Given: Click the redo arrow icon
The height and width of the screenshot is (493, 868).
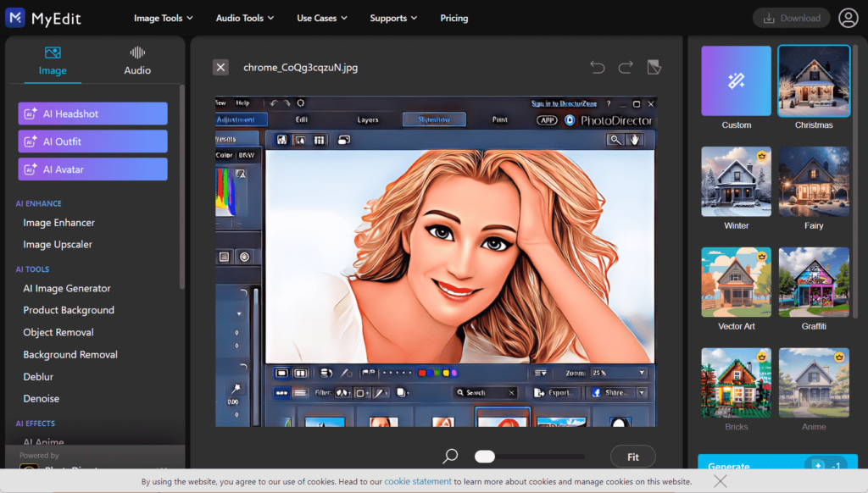Looking at the screenshot, I should coord(626,68).
